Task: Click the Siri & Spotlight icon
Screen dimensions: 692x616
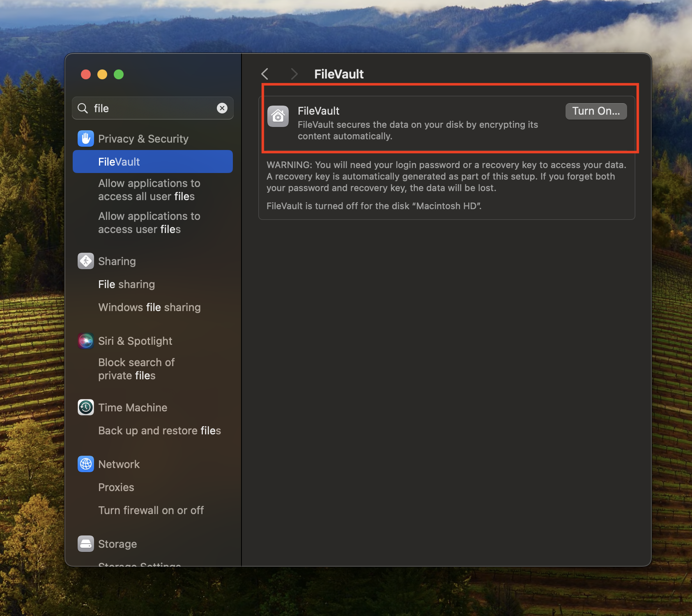Action: pos(86,341)
